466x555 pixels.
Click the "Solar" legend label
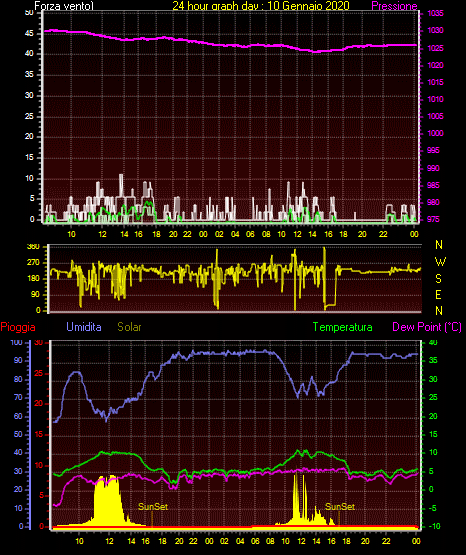coord(130,327)
